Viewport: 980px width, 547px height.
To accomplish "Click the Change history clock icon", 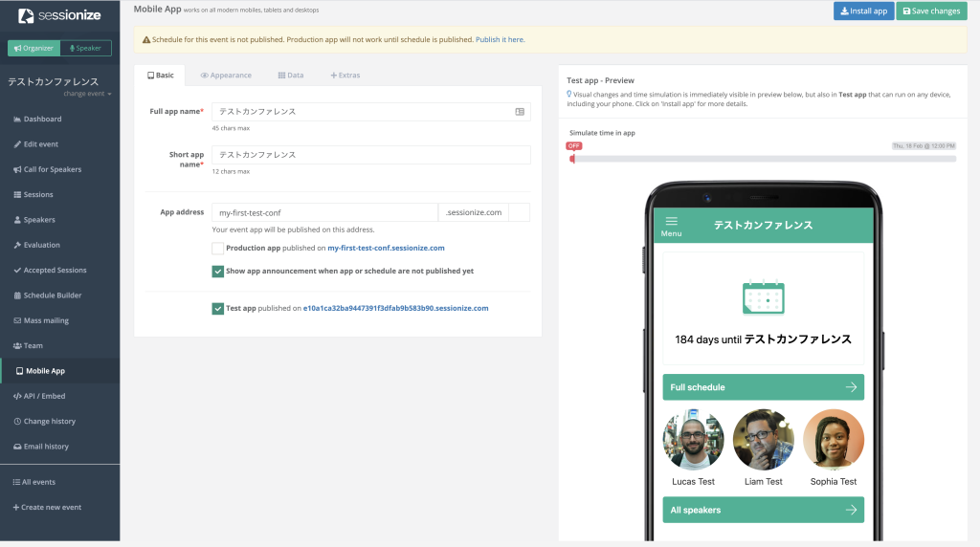I will click(x=16, y=421).
